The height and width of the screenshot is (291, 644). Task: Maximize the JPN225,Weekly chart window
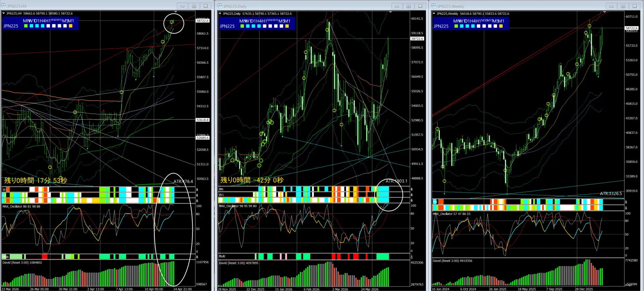[623, 6]
